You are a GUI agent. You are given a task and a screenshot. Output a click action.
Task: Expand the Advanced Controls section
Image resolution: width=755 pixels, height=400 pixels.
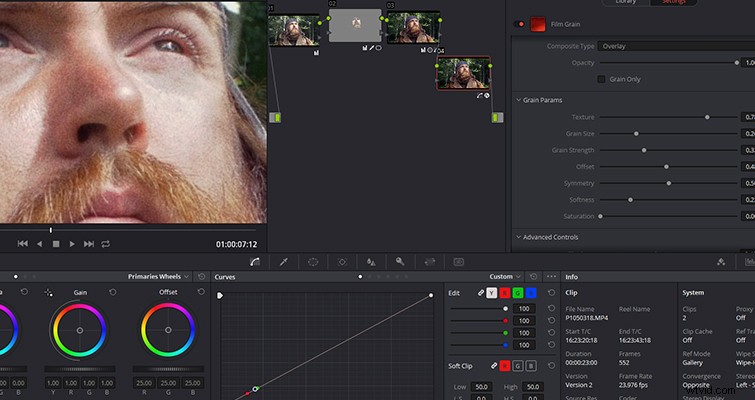[x=519, y=237]
